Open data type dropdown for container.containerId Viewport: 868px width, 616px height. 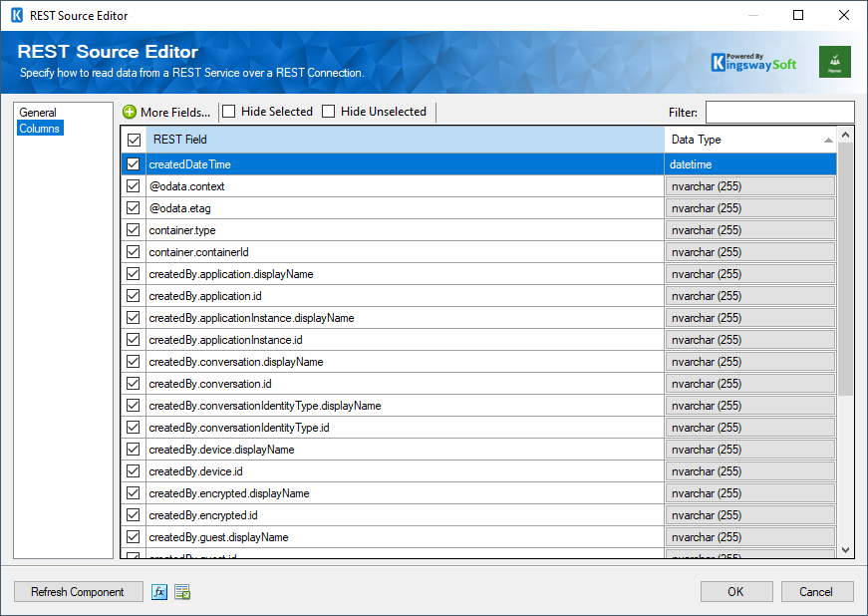click(x=750, y=252)
